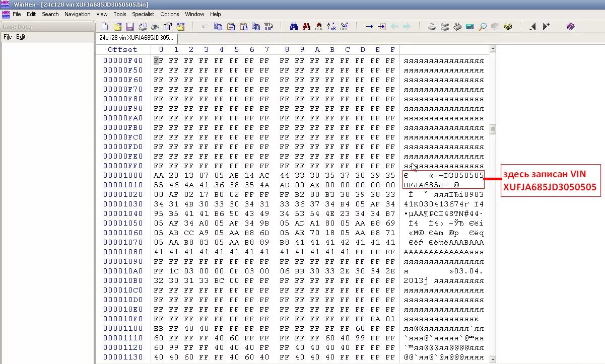This screenshot has width=605, height=364.
Task: Open the File menu
Action: click(x=17, y=14)
